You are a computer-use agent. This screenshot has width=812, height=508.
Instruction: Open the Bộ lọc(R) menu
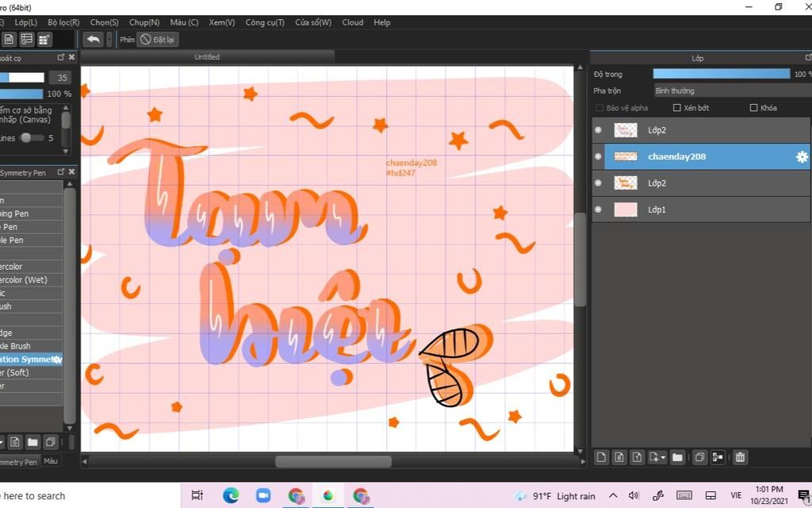(x=63, y=22)
